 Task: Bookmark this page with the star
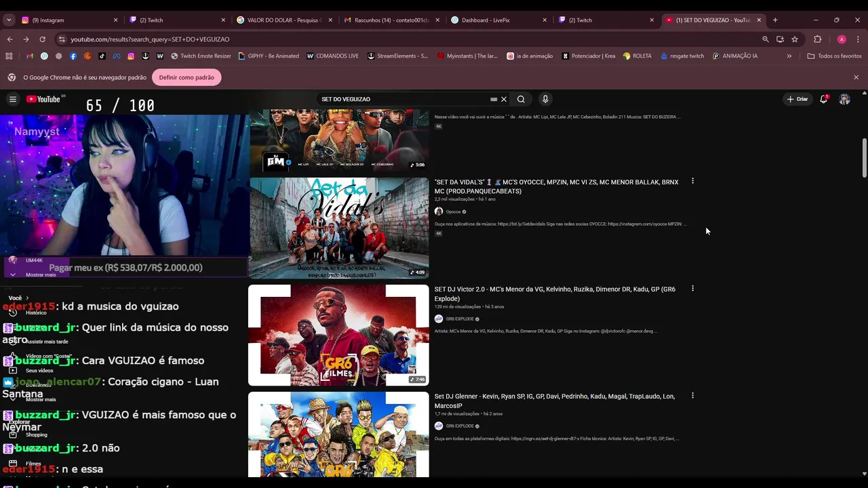click(x=795, y=39)
